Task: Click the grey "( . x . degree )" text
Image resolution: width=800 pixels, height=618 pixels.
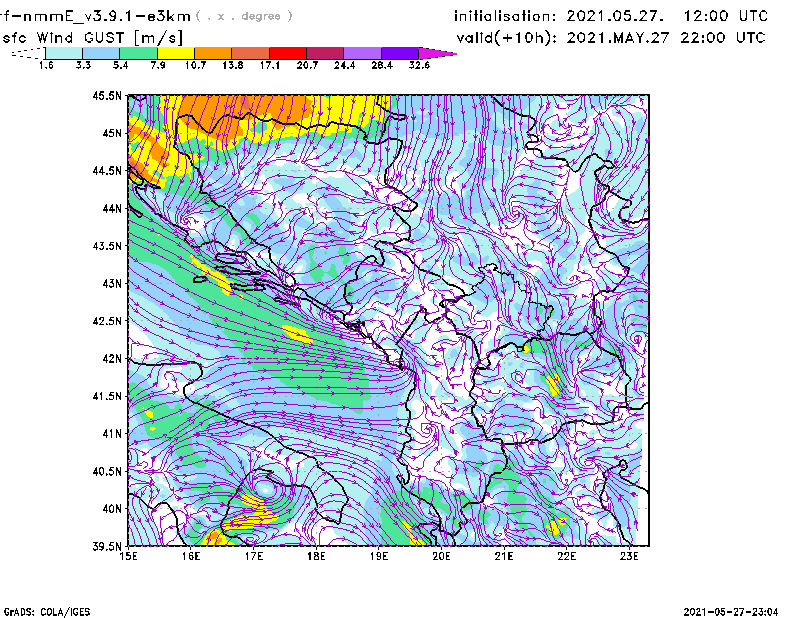Action: click(x=244, y=16)
